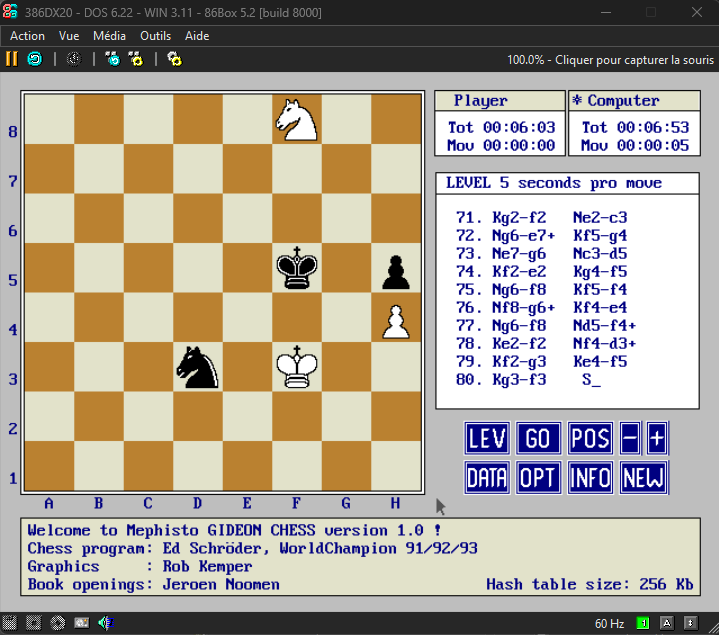The image size is (719, 635).
Task: Open the OPT options button
Action: pos(538,478)
